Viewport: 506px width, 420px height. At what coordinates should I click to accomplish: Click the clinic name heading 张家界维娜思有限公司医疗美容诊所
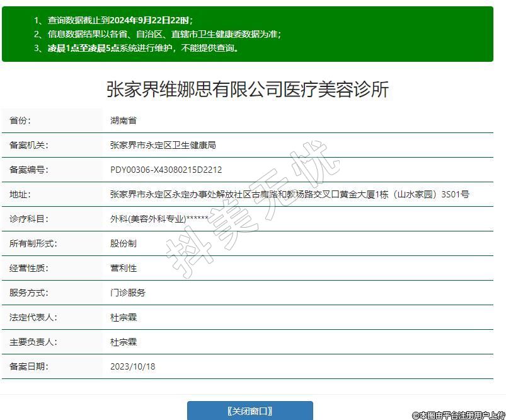[x=248, y=90]
